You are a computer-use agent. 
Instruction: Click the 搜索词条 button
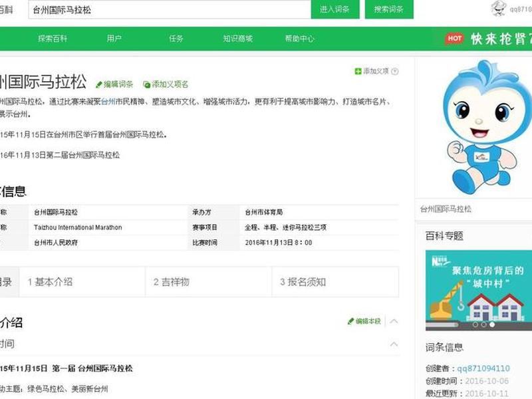tap(389, 9)
